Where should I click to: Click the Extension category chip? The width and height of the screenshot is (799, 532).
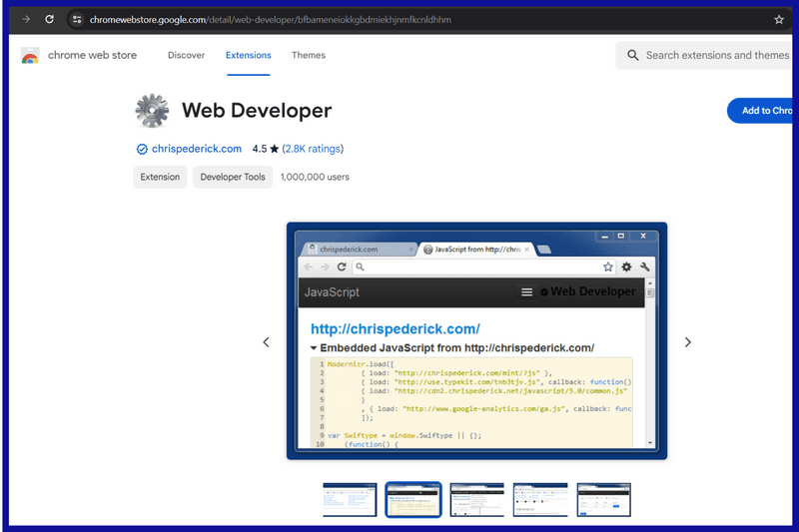click(x=160, y=177)
